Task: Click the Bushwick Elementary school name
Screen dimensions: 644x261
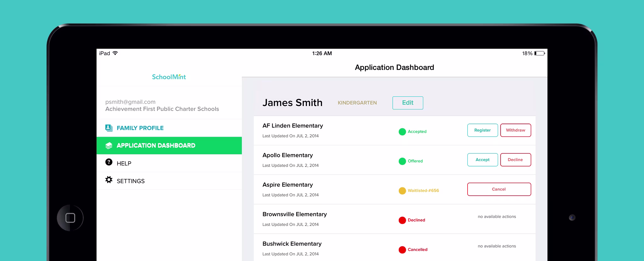Action: [292, 244]
